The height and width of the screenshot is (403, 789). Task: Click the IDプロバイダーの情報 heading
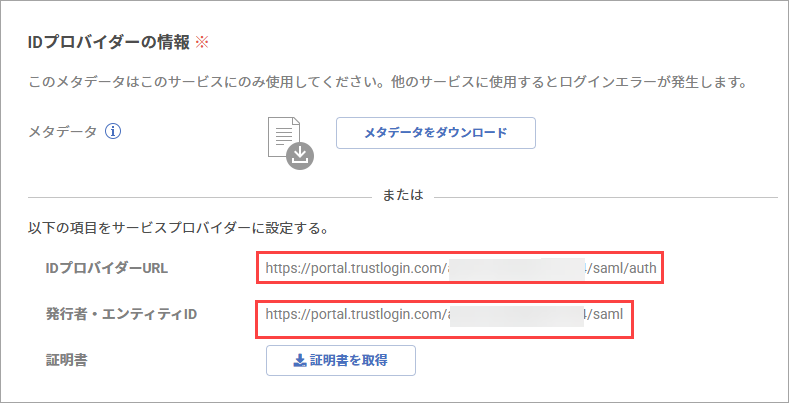109,43
